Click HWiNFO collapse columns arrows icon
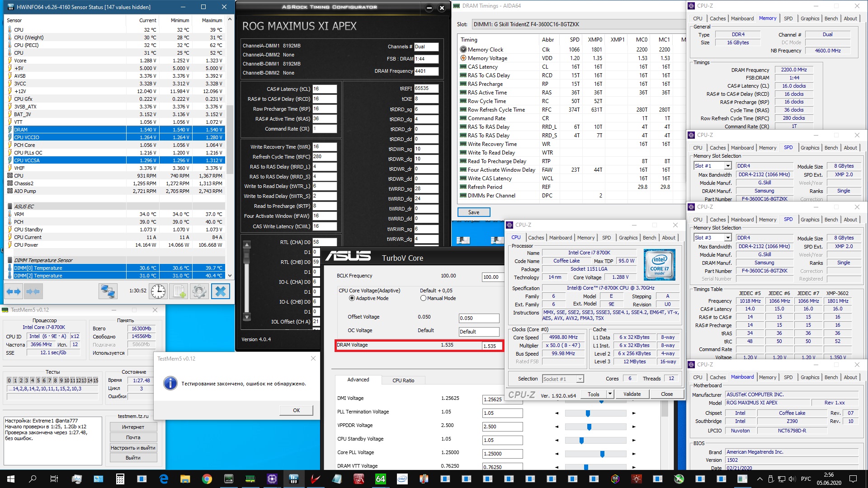 (x=33, y=291)
